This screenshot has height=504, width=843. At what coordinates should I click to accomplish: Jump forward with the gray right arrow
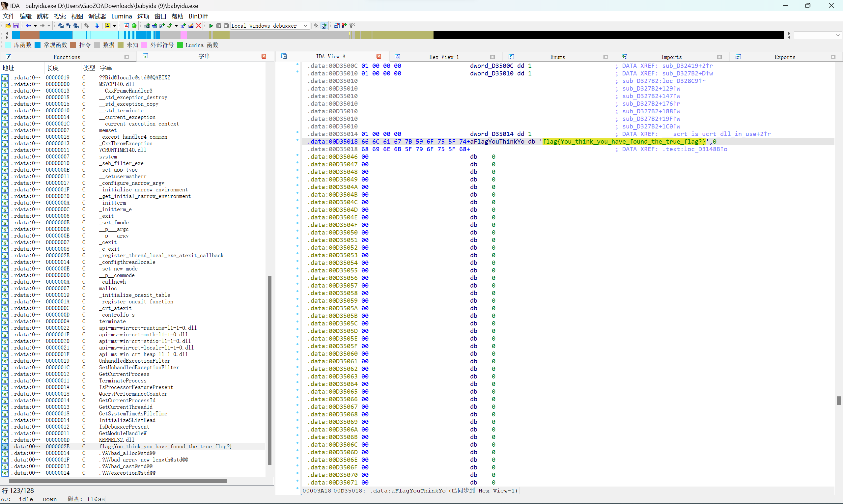coord(42,26)
